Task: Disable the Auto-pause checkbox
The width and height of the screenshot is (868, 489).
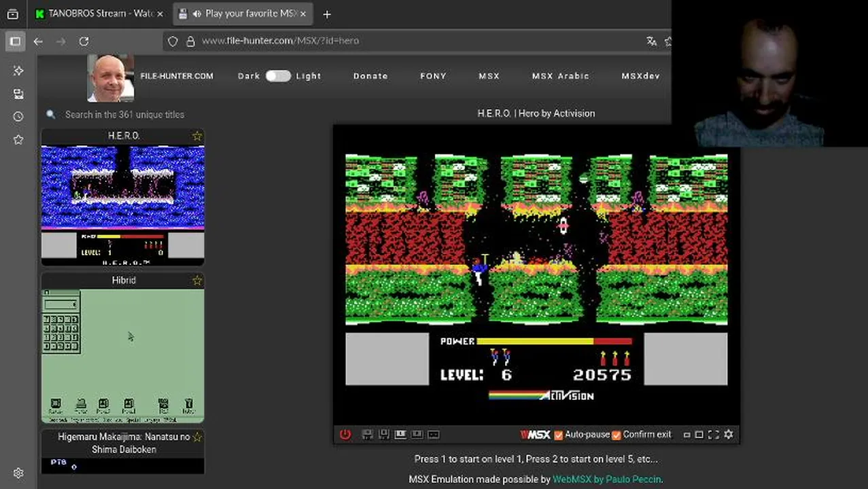Action: [x=559, y=435]
